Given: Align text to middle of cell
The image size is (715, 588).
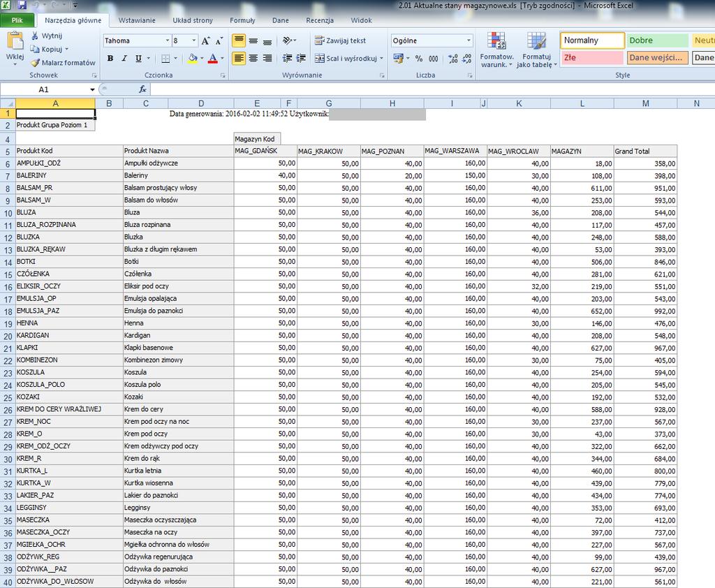Looking at the screenshot, I should (x=253, y=41).
